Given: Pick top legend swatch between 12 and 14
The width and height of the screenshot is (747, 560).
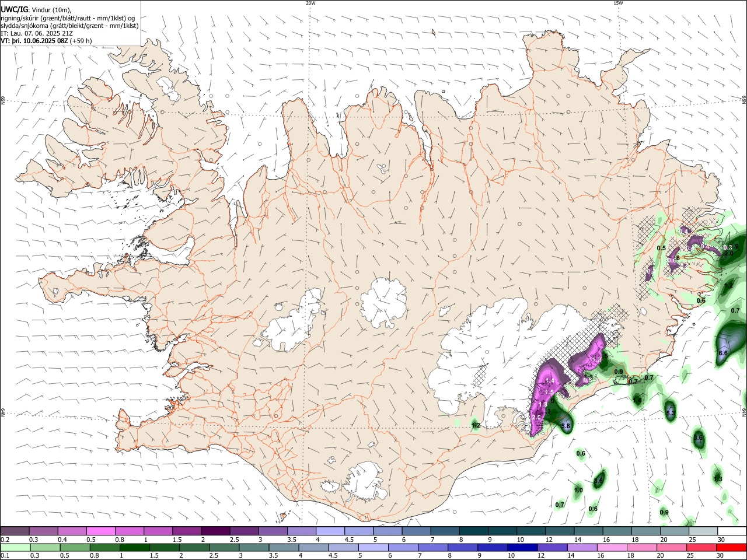Looking at the screenshot, I should coord(560,531).
